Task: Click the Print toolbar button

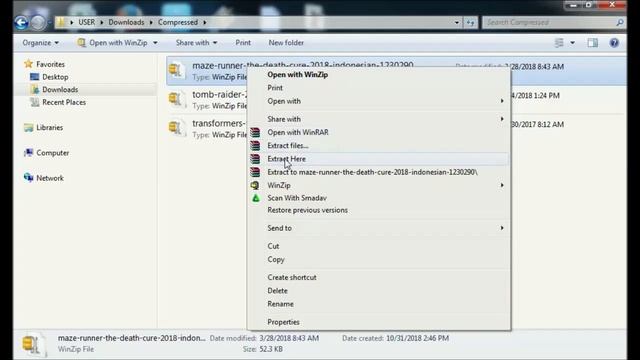Action: (243, 42)
